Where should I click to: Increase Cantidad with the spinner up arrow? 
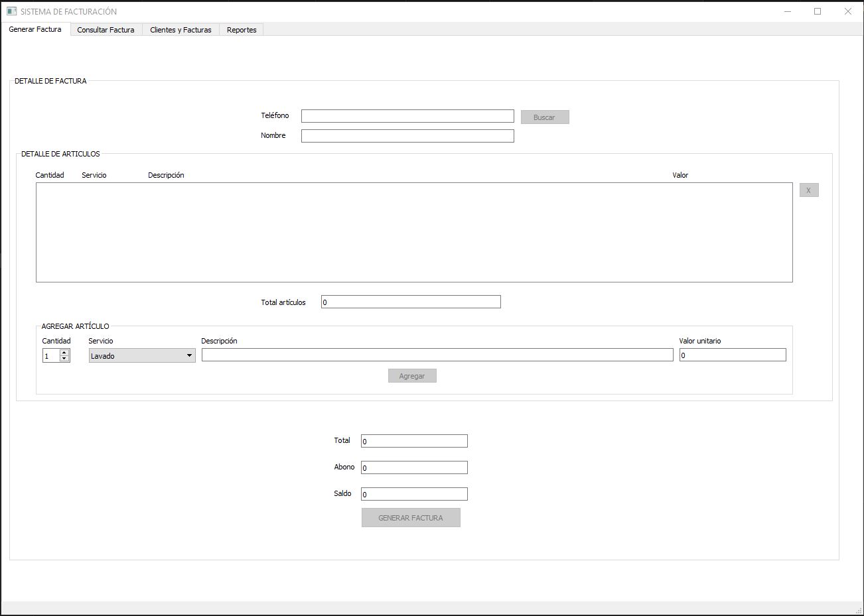64,353
